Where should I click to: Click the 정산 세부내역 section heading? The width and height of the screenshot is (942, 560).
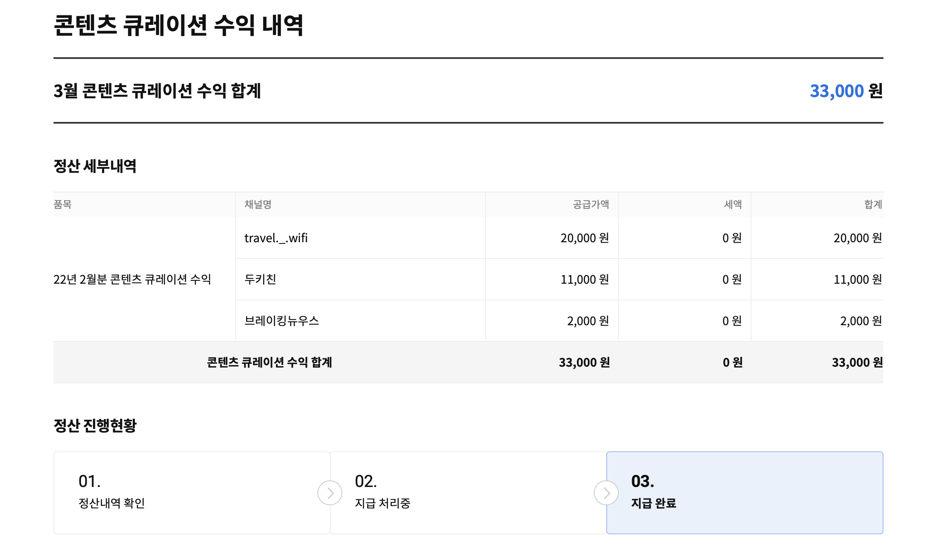95,166
